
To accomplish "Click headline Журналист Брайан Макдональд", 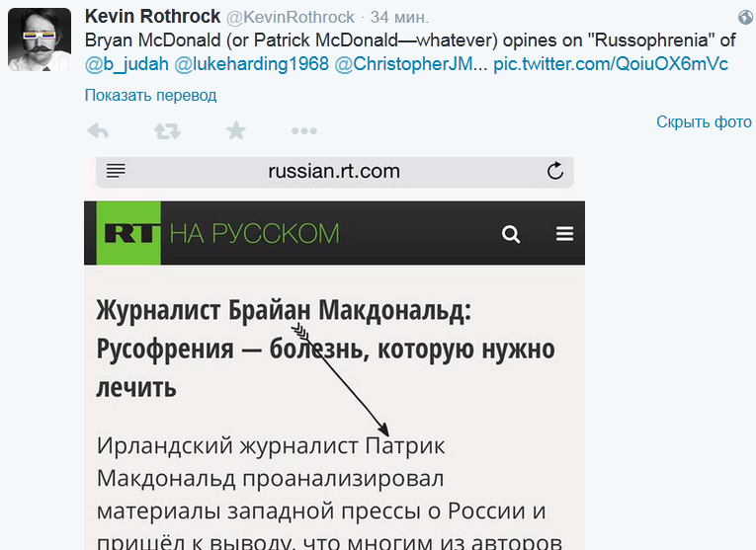I will point(325,349).
